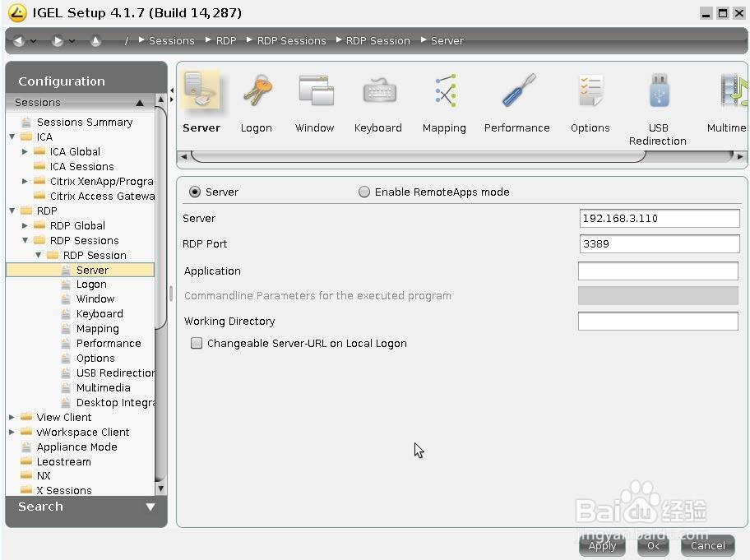Select Enable RemoteApps mode radio button
This screenshot has height=560, width=750.
364,192
